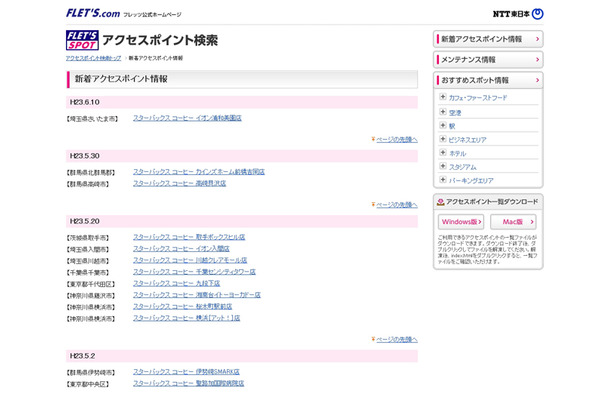This screenshot has width=610, height=400.
Task: Open スターバックス イオン入間店 link
Action: click(x=181, y=249)
